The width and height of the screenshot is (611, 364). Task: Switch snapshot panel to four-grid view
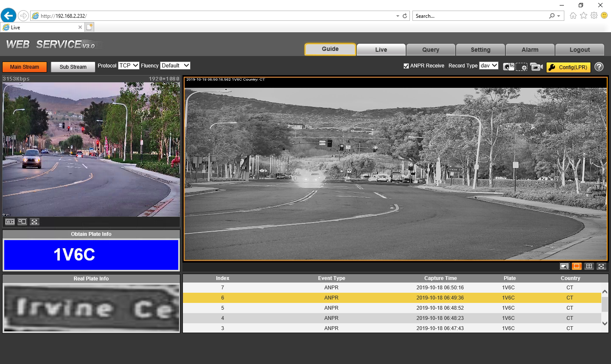click(589, 266)
